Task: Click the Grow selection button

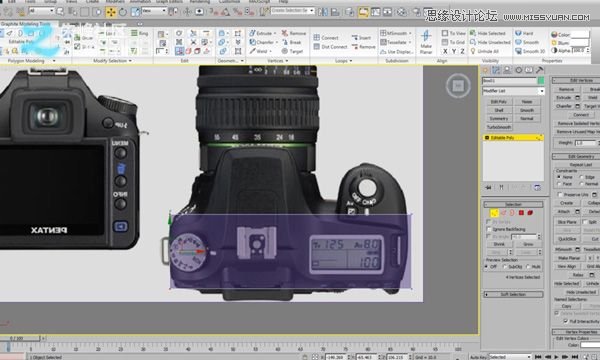Action: point(528,244)
